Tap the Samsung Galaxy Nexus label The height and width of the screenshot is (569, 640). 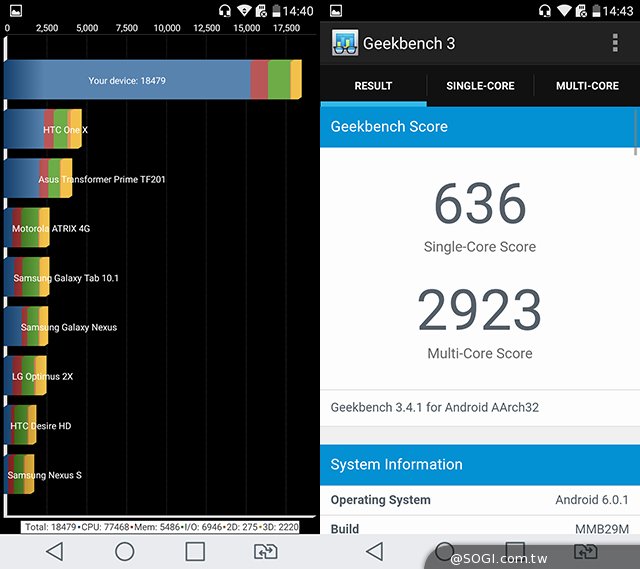coord(69,327)
